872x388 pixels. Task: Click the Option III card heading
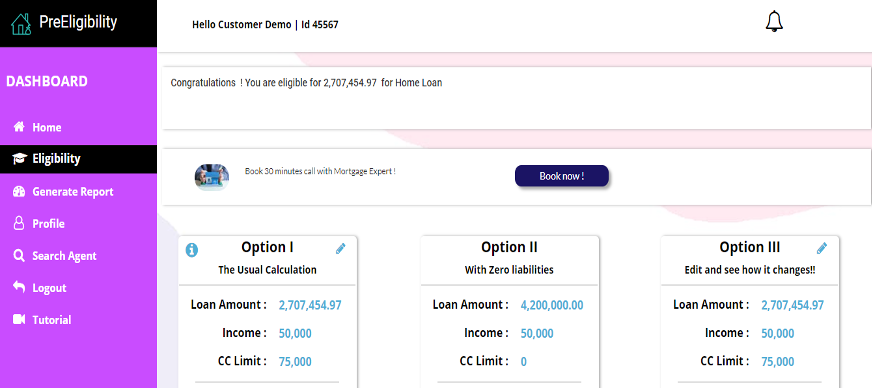click(x=750, y=247)
